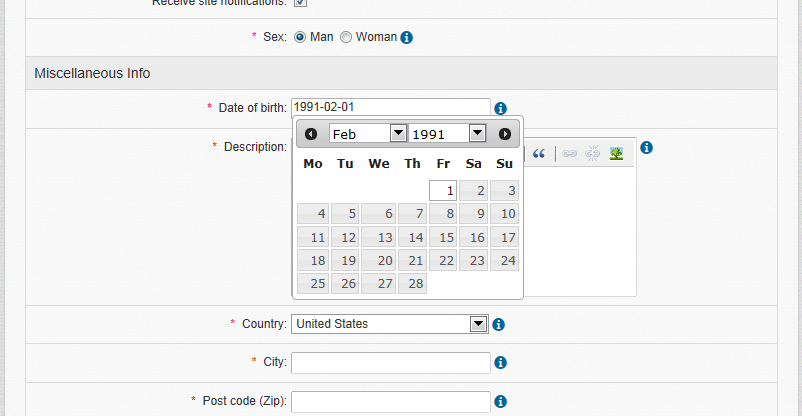This screenshot has height=416, width=802.
Task: Click the City input field
Action: tap(391, 363)
